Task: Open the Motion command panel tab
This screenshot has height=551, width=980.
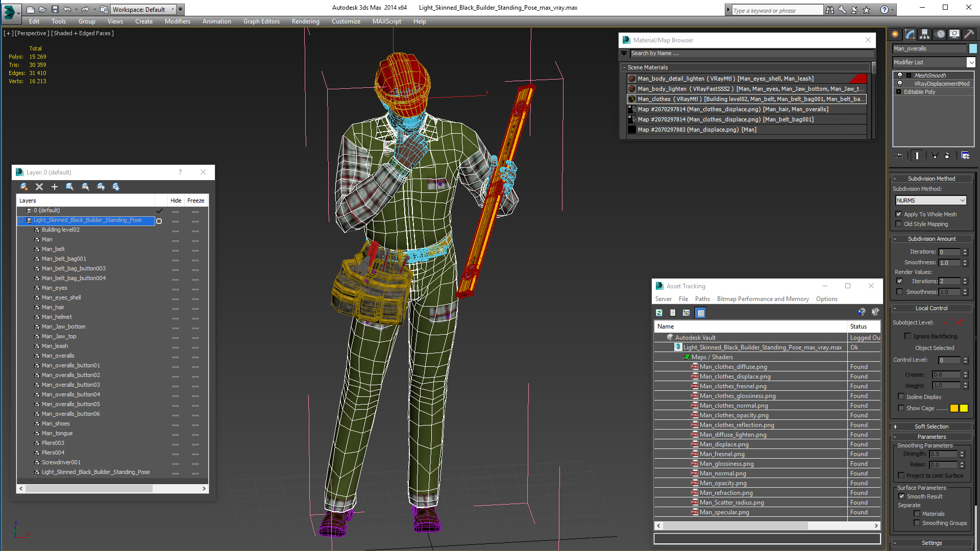Action: tap(940, 34)
